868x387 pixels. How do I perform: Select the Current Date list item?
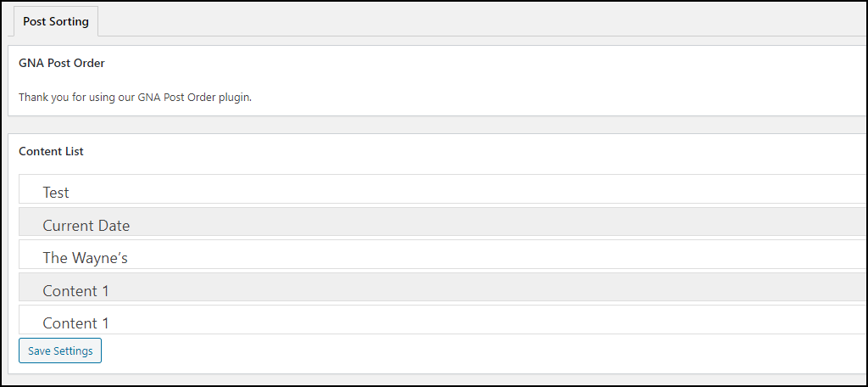[442, 222]
